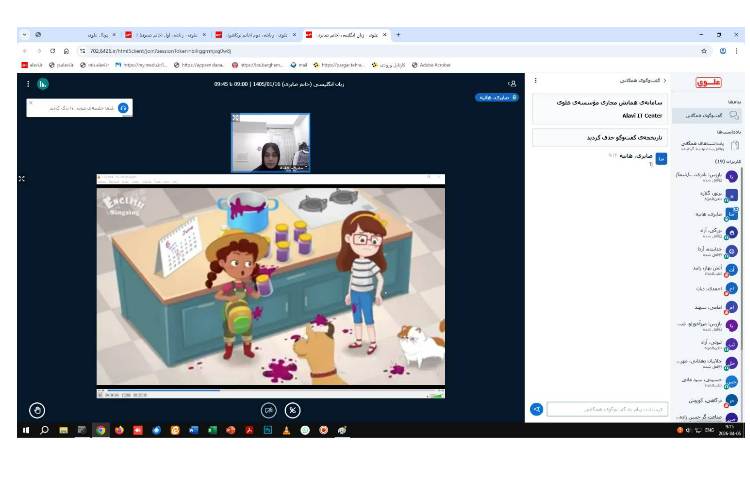Send the chat message with blue arrow button
750x480 pixels.
(x=537, y=409)
